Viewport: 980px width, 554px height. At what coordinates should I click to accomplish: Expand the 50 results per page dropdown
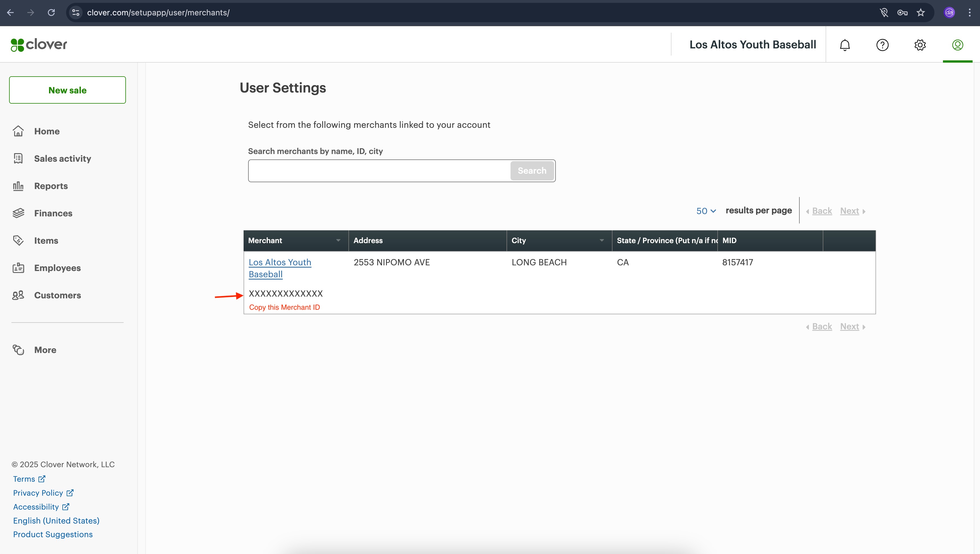point(706,211)
